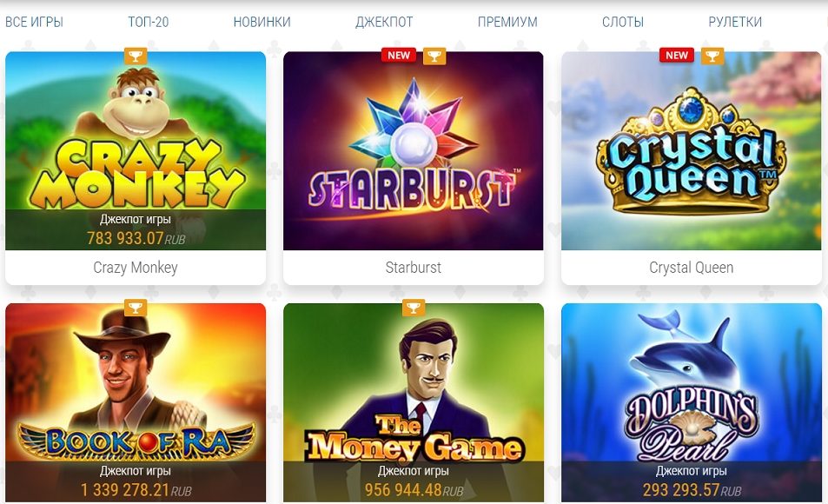Click the NEW badge on Starburst
The image size is (828, 504).
click(399, 56)
